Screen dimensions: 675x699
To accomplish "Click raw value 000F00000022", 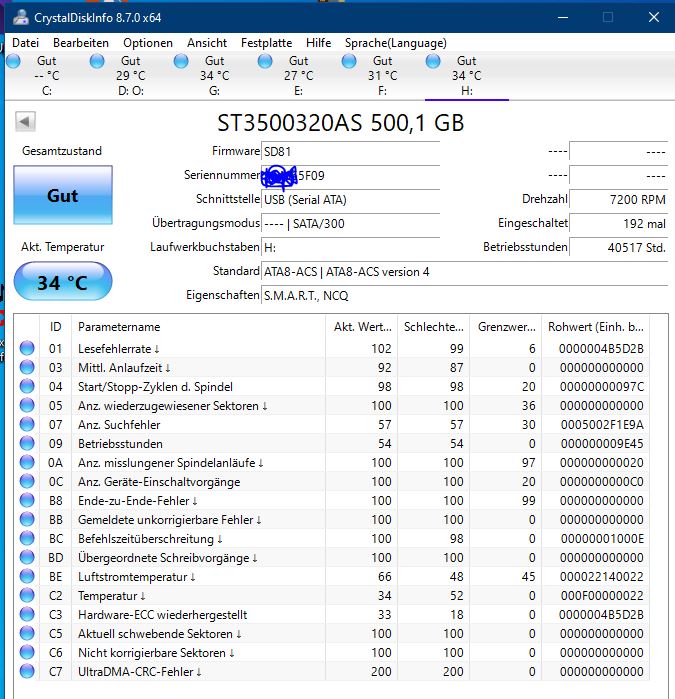I will [x=602, y=596].
